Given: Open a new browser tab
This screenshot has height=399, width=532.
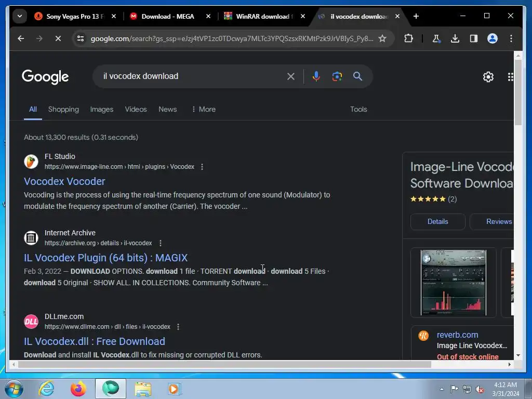Looking at the screenshot, I should tap(416, 16).
